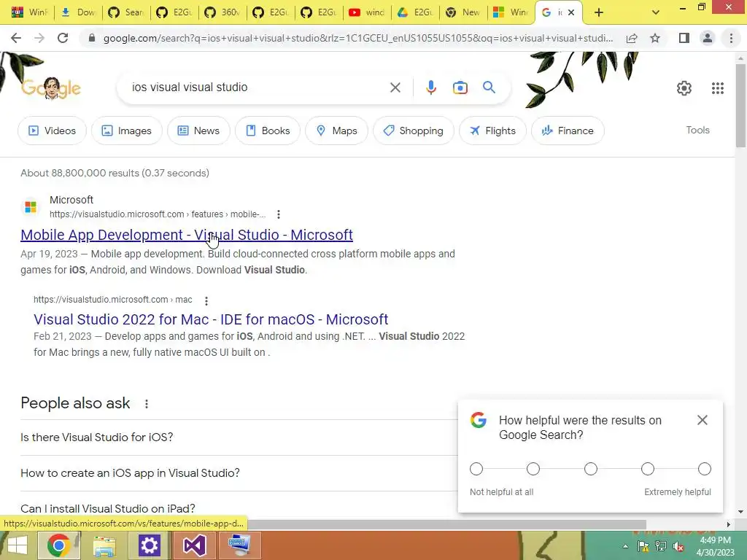Go back to the previous page
Image resolution: width=747 pixels, height=560 pixels.
point(16,38)
